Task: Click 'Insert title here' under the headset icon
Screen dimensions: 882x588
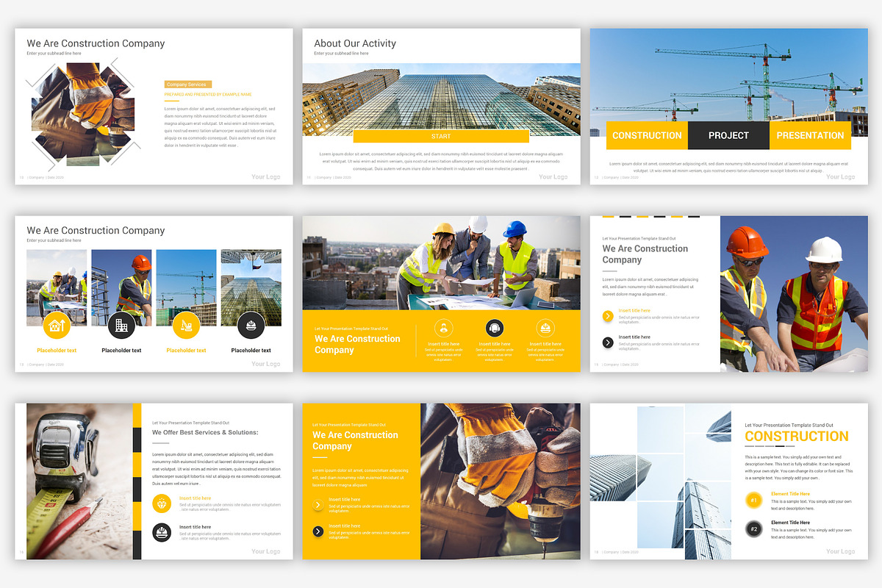Action: [495, 344]
